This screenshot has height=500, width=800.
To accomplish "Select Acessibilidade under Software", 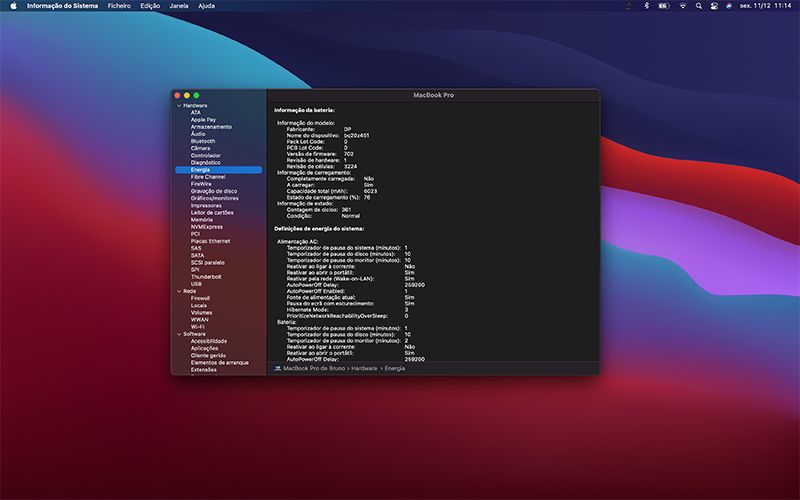I will click(x=209, y=341).
